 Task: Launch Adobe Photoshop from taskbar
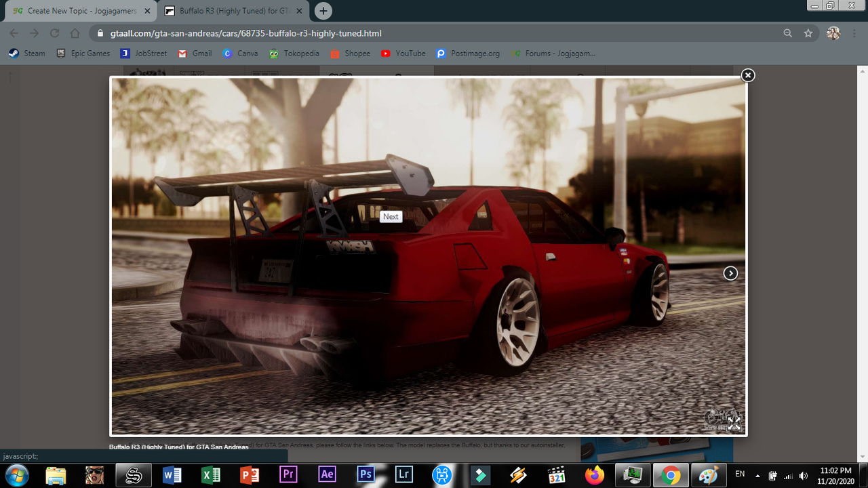[x=366, y=474]
